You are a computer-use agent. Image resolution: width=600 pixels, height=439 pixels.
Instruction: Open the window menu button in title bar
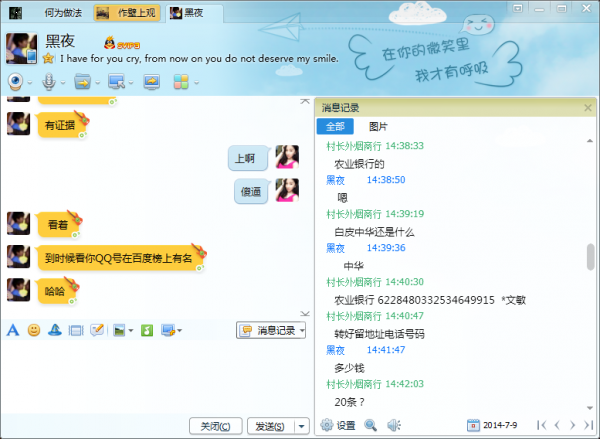click(x=518, y=8)
